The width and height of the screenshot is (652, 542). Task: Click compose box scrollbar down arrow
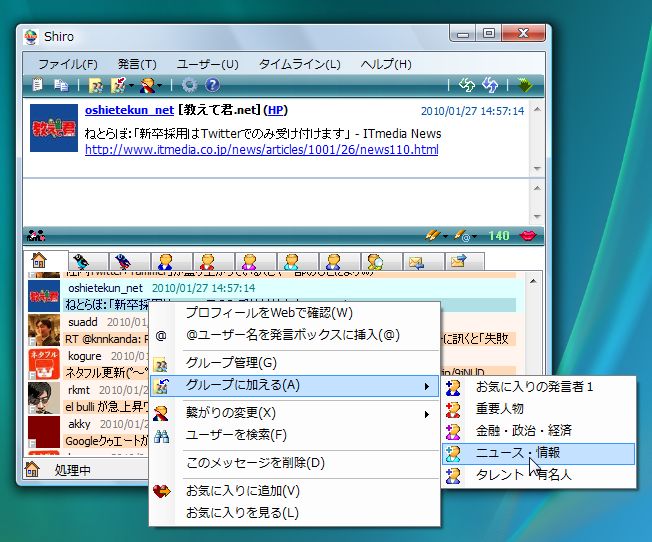click(x=537, y=216)
